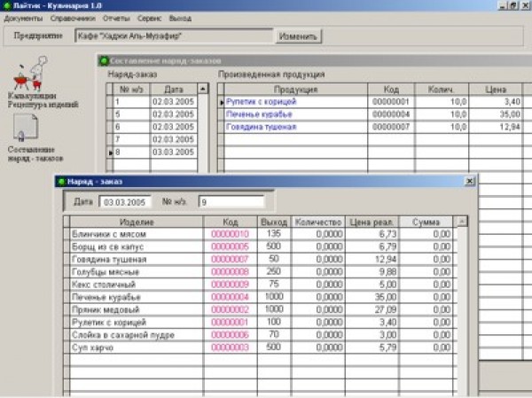Click the № н/з column header
Screen dimensions: 532x398
131,90
